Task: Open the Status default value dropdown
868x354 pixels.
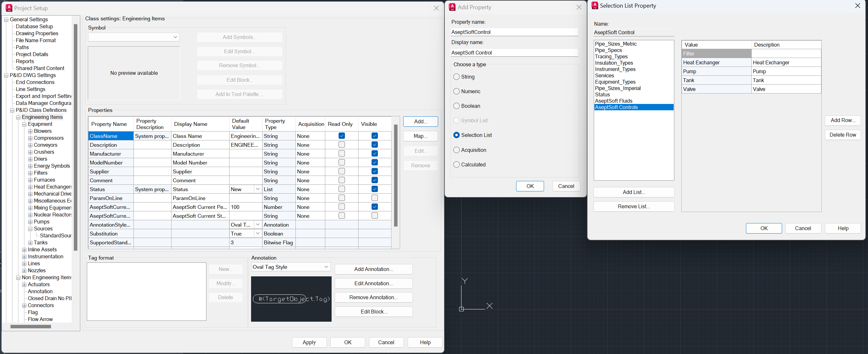Action: pos(258,189)
